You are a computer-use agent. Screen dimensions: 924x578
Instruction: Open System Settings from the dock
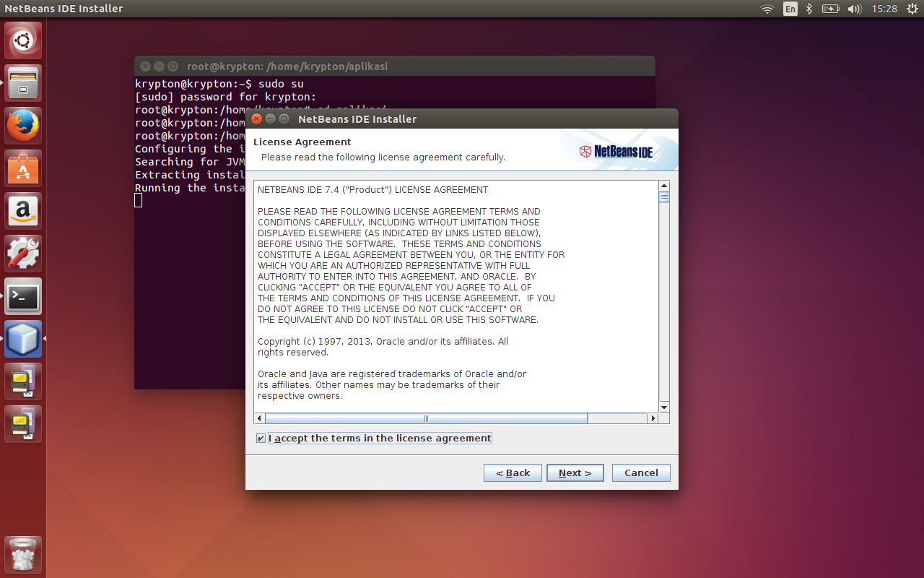[x=22, y=254]
